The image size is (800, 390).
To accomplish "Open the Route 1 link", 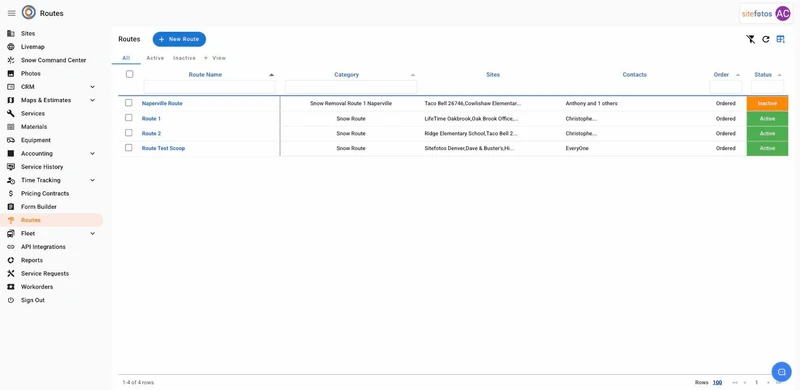I will (x=151, y=118).
